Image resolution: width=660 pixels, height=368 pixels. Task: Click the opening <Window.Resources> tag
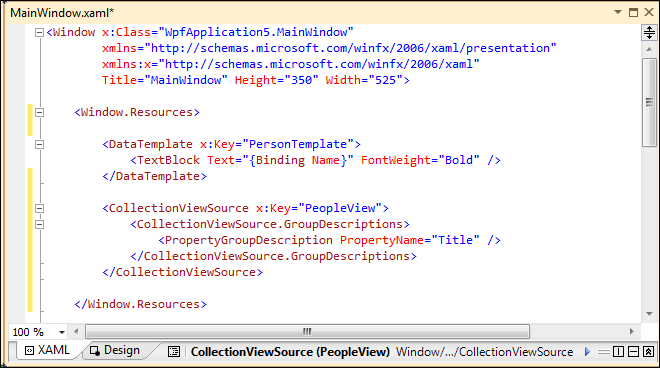[137, 112]
